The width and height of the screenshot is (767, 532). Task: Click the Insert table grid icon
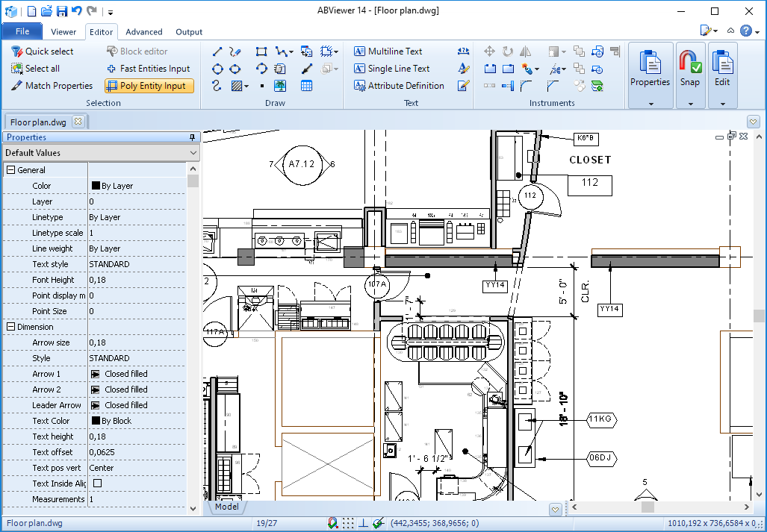click(306, 86)
